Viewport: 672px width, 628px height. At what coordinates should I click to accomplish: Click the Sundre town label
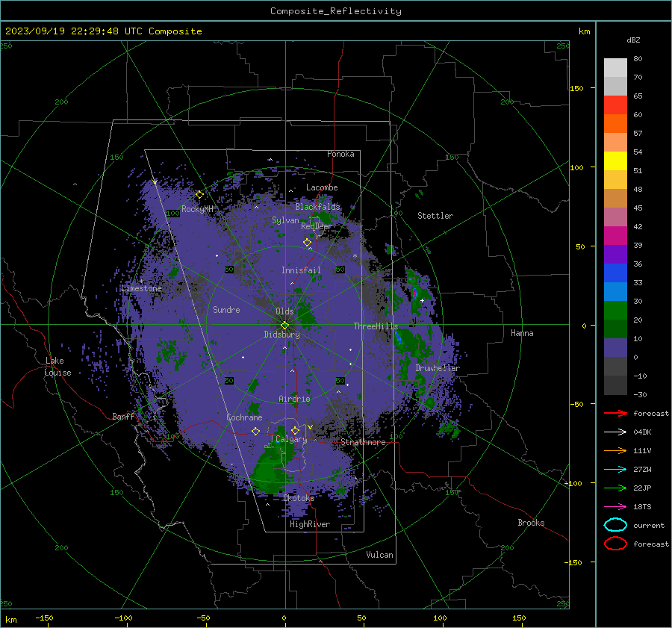pyautogui.click(x=226, y=309)
